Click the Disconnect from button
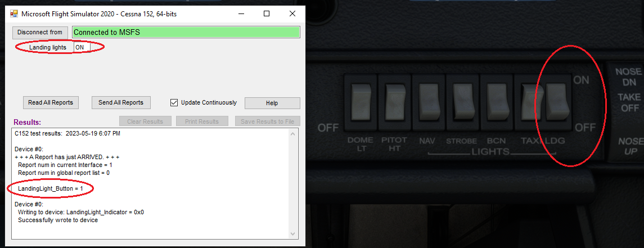 (40, 33)
